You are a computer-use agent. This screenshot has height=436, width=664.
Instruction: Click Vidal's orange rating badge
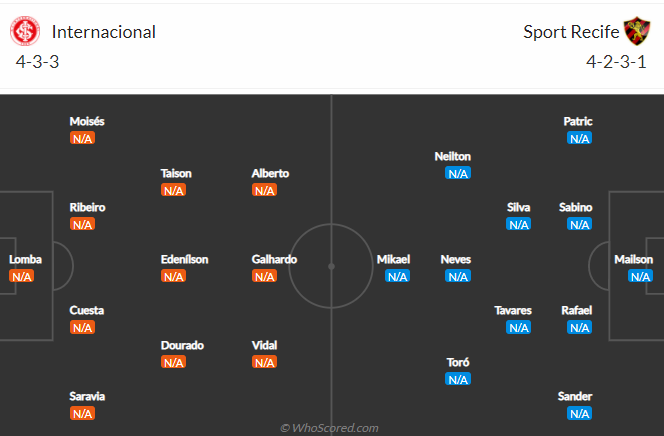(264, 362)
